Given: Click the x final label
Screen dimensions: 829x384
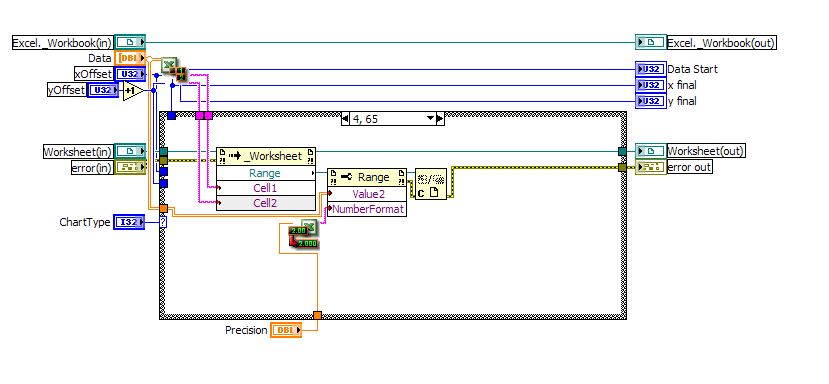Looking at the screenshot, I should (x=682, y=85).
